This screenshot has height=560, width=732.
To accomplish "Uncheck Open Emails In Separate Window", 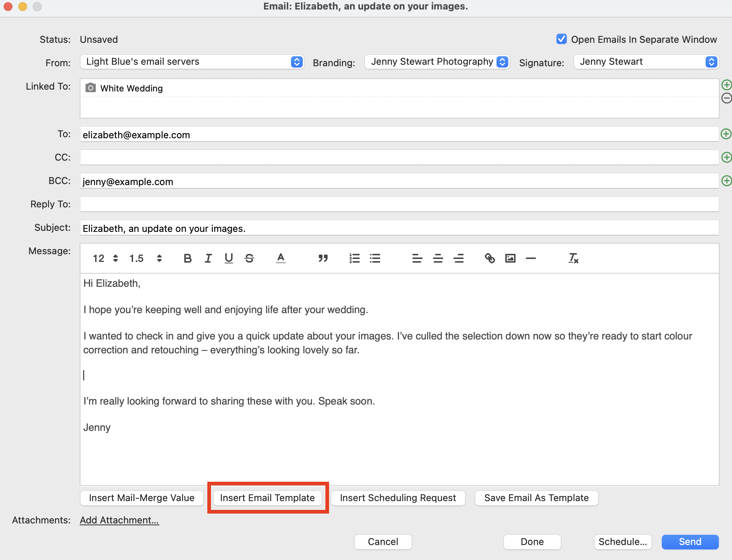I will [x=562, y=39].
